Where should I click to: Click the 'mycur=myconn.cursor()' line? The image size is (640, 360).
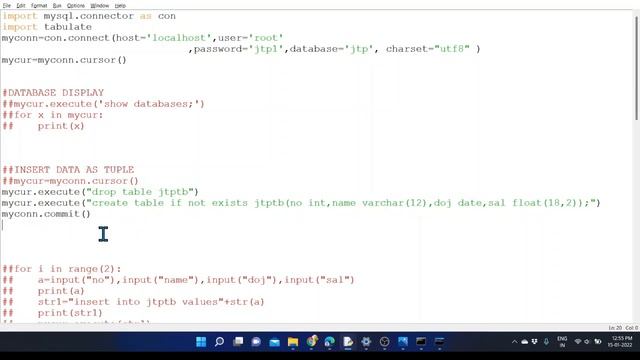(x=64, y=60)
